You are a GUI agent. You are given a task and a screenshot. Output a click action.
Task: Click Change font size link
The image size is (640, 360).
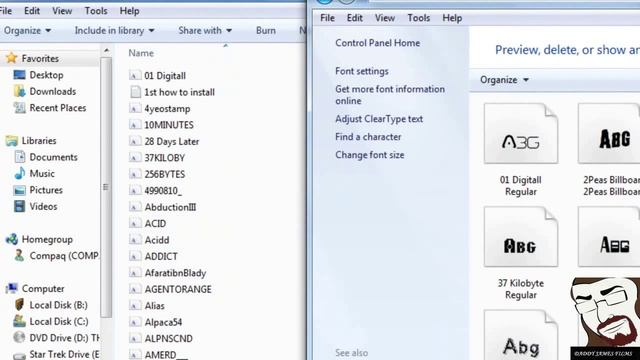pos(370,155)
